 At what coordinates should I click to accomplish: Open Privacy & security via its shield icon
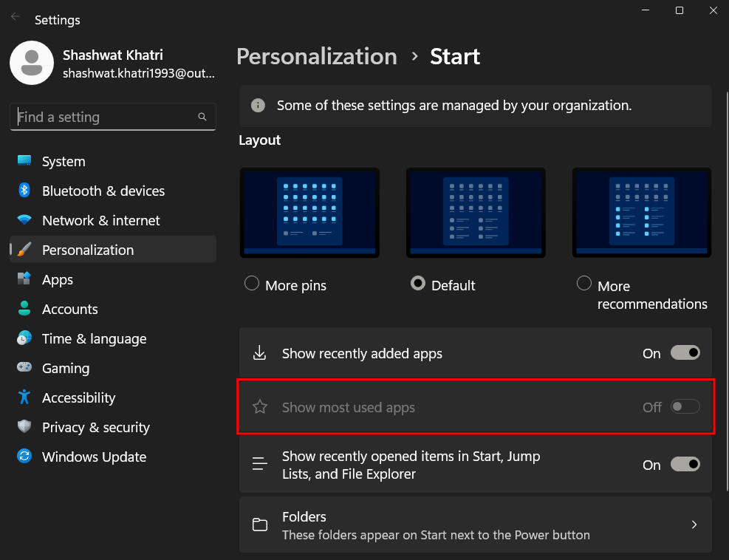(x=24, y=427)
